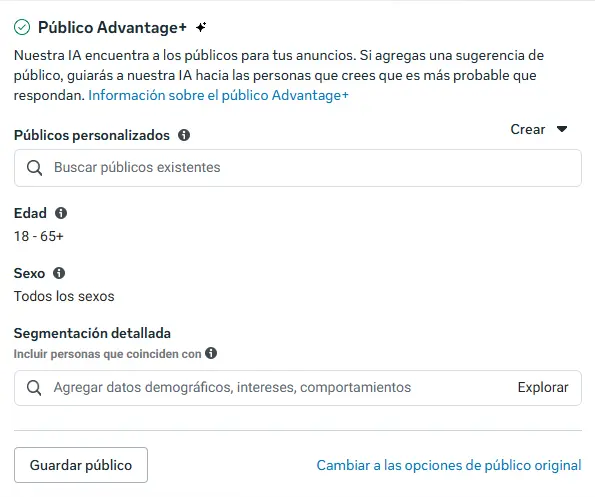This screenshot has height=497, width=595.
Task: Select the age range value 18 - 65+
Action: pos(39,236)
